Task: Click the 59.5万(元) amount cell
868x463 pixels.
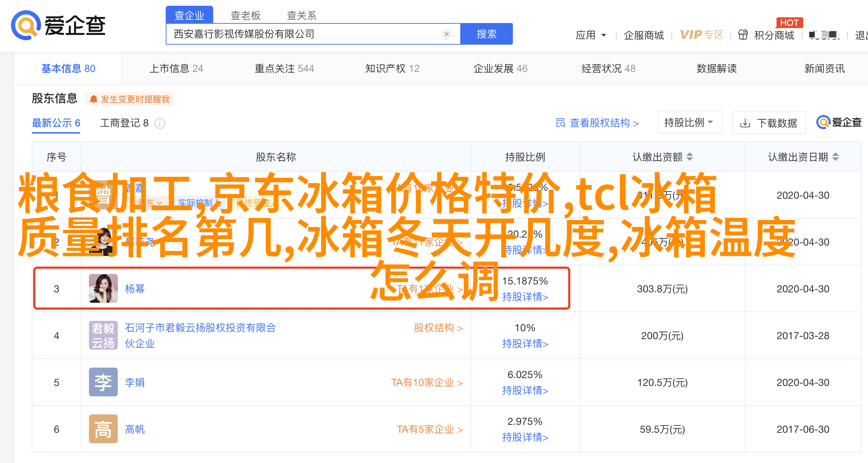Action: (x=662, y=429)
